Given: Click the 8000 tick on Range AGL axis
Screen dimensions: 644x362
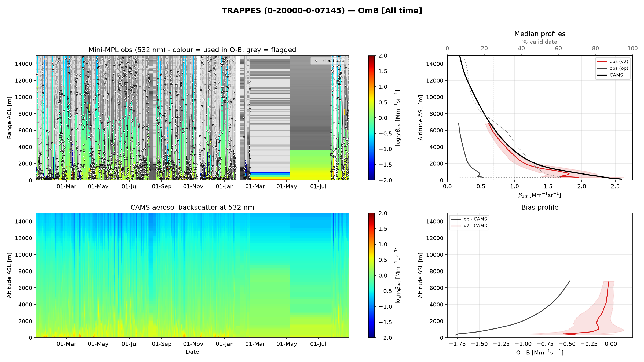Looking at the screenshot, I should (x=25, y=114).
